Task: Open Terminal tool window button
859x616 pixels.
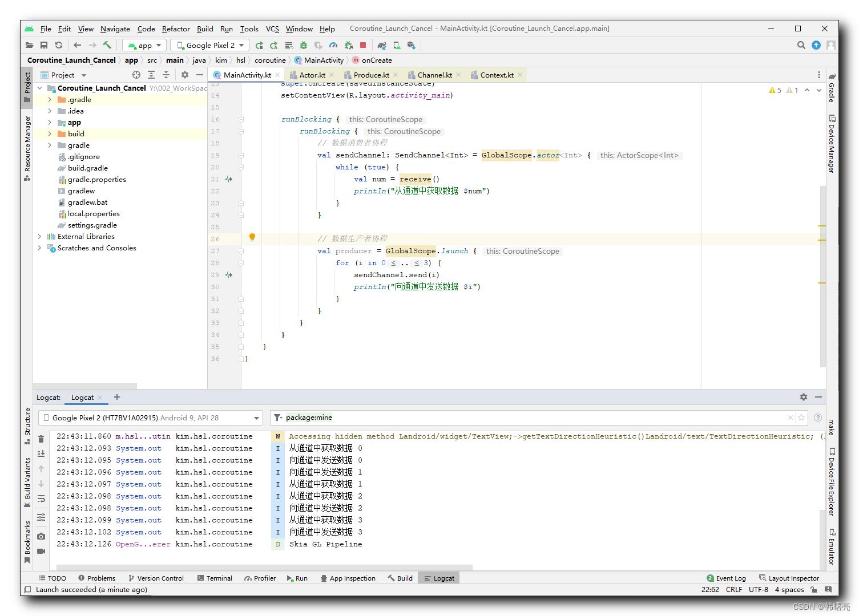Action: (215, 578)
